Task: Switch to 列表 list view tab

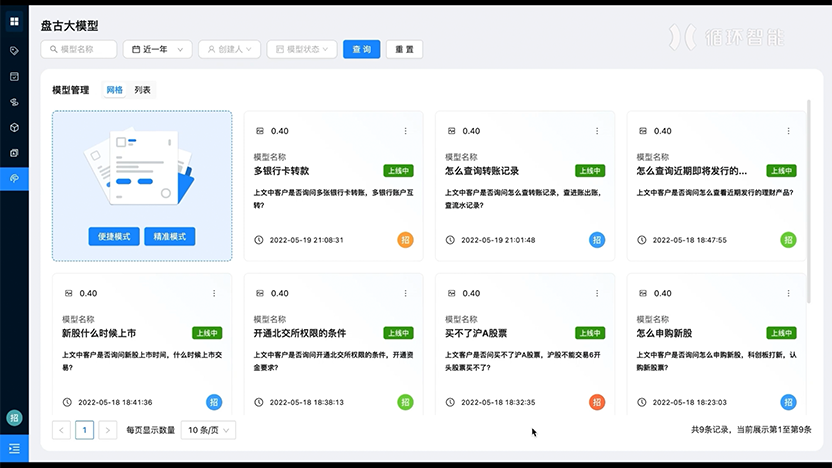Action: 143,90
